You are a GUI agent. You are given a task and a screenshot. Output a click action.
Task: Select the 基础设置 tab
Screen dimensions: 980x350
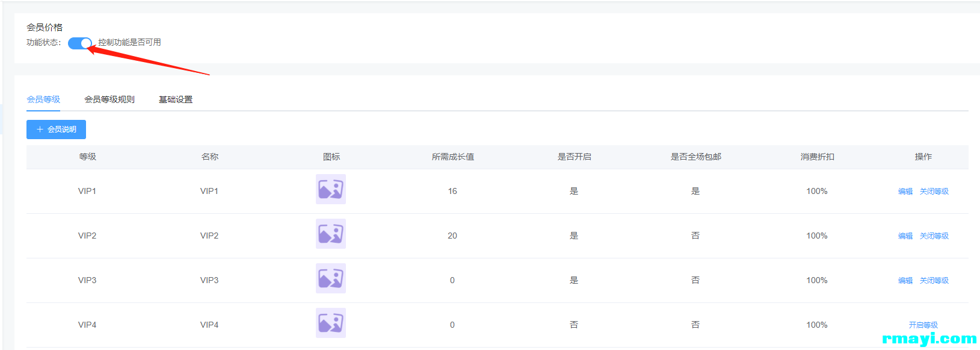pos(176,99)
